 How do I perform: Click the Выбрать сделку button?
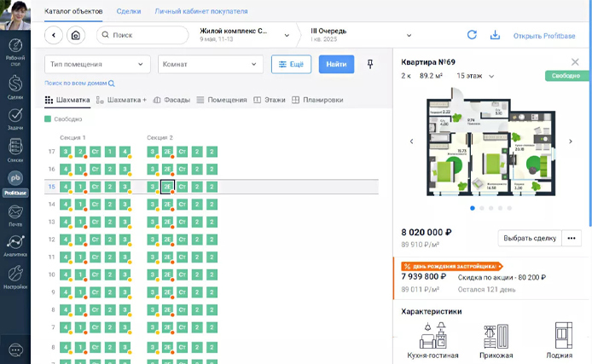(x=530, y=238)
